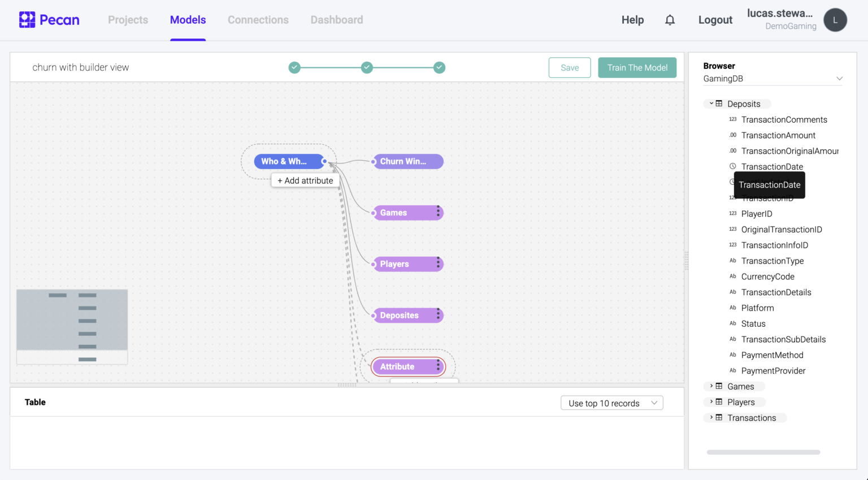Viewport: 868px width, 480px height.
Task: Click the + Add attribute button
Action: 305,180
